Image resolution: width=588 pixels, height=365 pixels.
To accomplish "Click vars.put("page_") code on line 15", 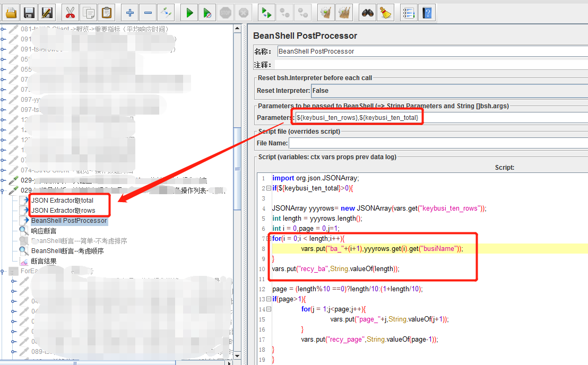I will tap(389, 319).
